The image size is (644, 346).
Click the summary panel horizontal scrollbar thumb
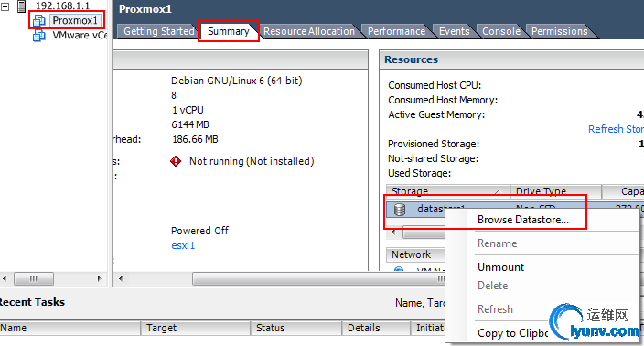click(318, 279)
